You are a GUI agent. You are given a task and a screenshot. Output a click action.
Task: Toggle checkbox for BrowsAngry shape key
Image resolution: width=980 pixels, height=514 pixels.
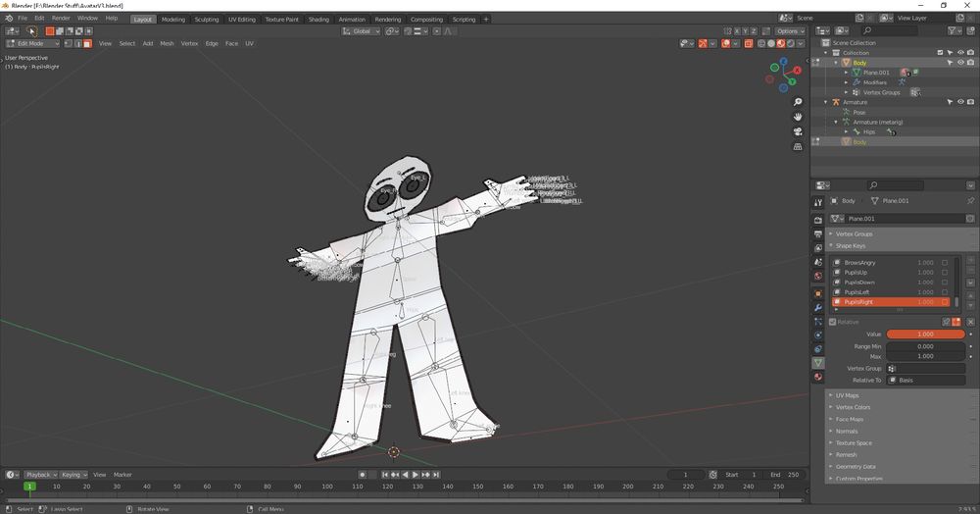pos(945,263)
